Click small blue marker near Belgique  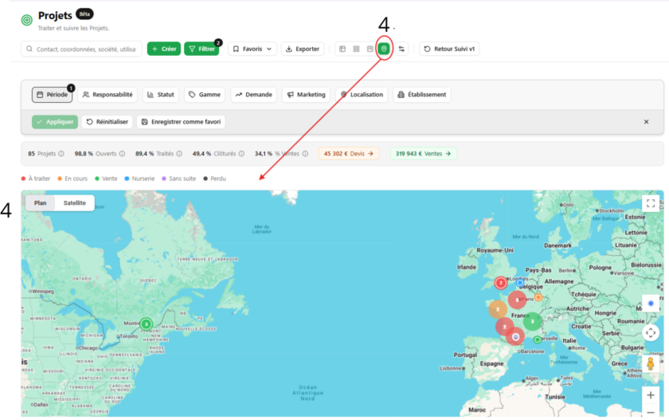(x=520, y=283)
